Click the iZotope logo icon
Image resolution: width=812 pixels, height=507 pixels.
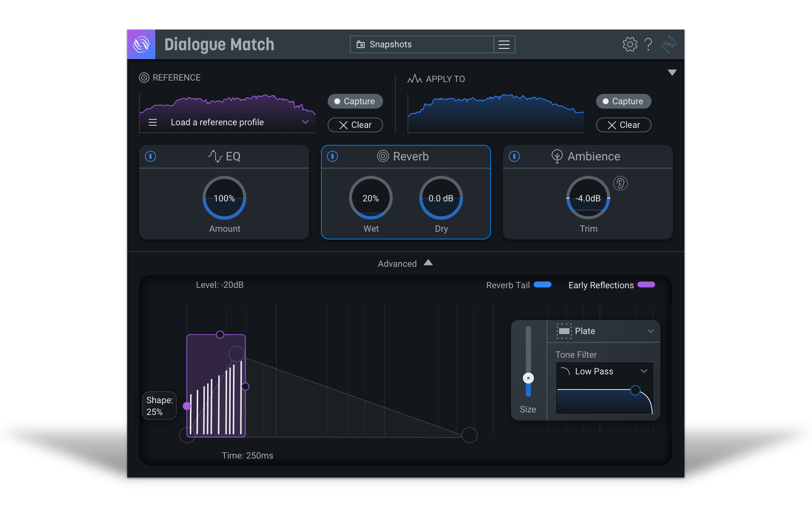tap(141, 44)
